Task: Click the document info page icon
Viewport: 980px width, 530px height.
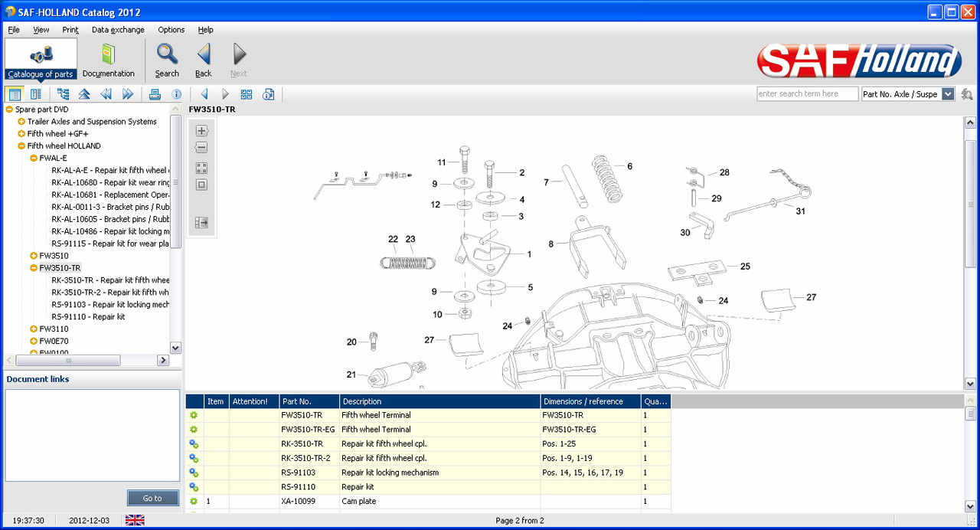Action: [x=268, y=94]
